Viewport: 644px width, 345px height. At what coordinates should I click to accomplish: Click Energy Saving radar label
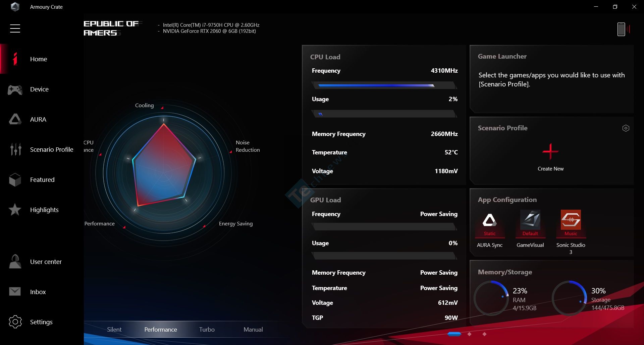pyautogui.click(x=236, y=224)
